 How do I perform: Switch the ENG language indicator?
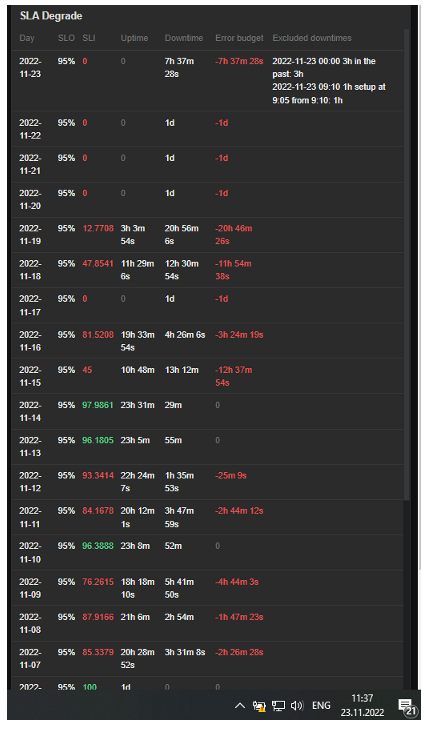point(321,706)
